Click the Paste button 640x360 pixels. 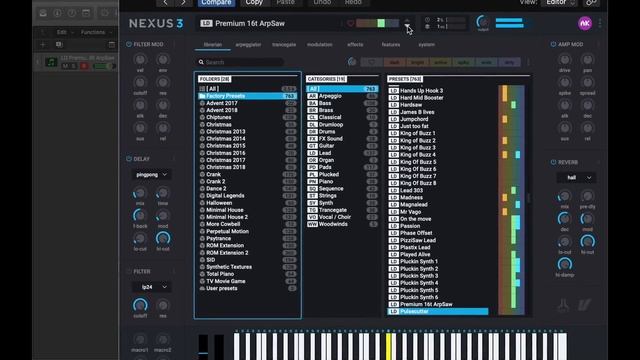click(x=285, y=2)
